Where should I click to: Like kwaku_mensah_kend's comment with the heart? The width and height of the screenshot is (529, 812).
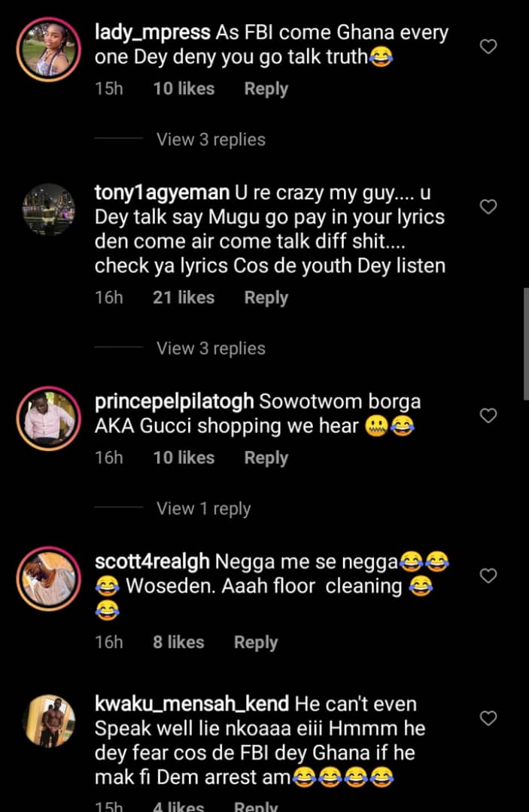click(x=488, y=718)
